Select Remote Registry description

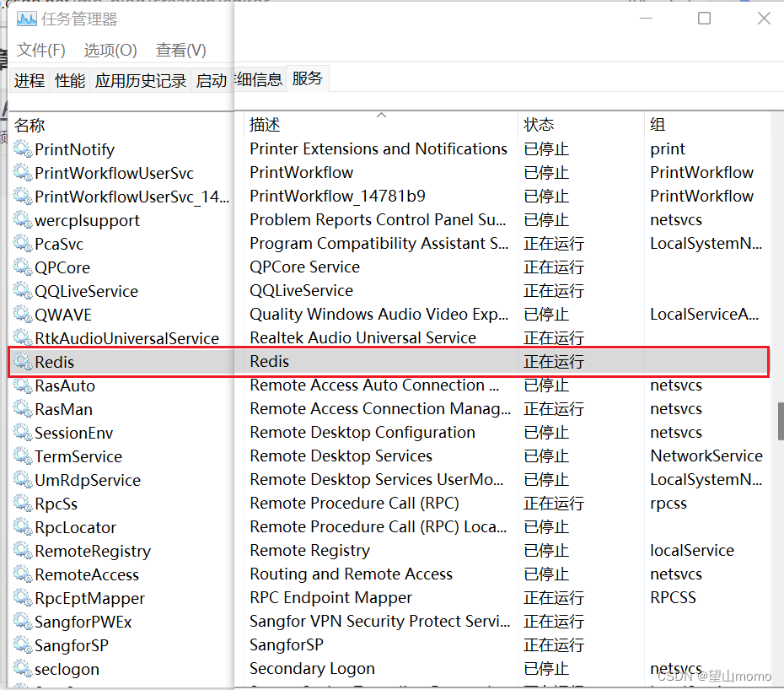pyautogui.click(x=309, y=551)
